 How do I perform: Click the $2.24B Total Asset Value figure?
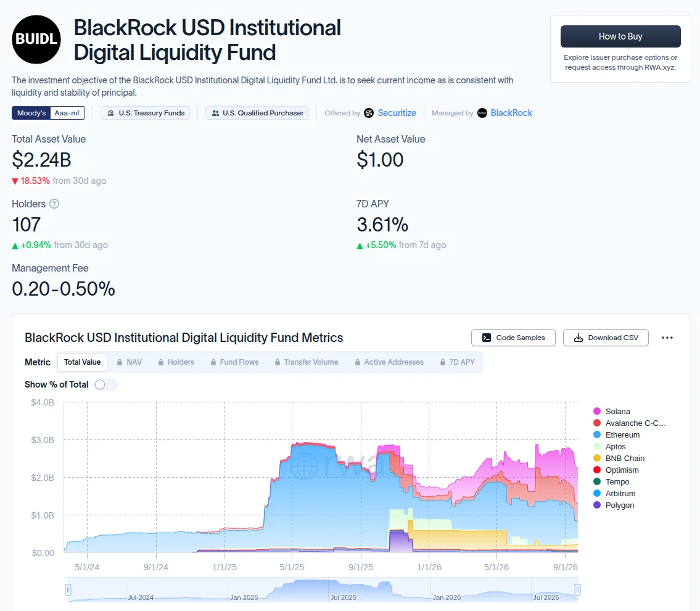(41, 160)
